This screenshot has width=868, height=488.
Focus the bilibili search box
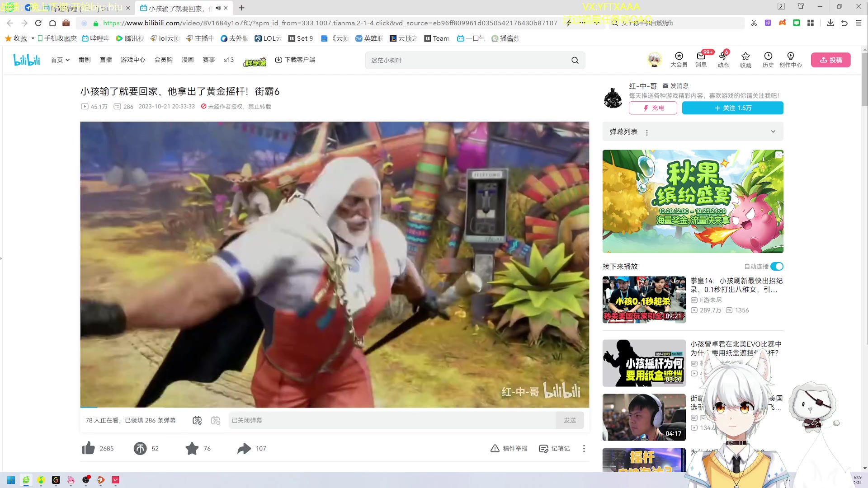[x=468, y=60]
